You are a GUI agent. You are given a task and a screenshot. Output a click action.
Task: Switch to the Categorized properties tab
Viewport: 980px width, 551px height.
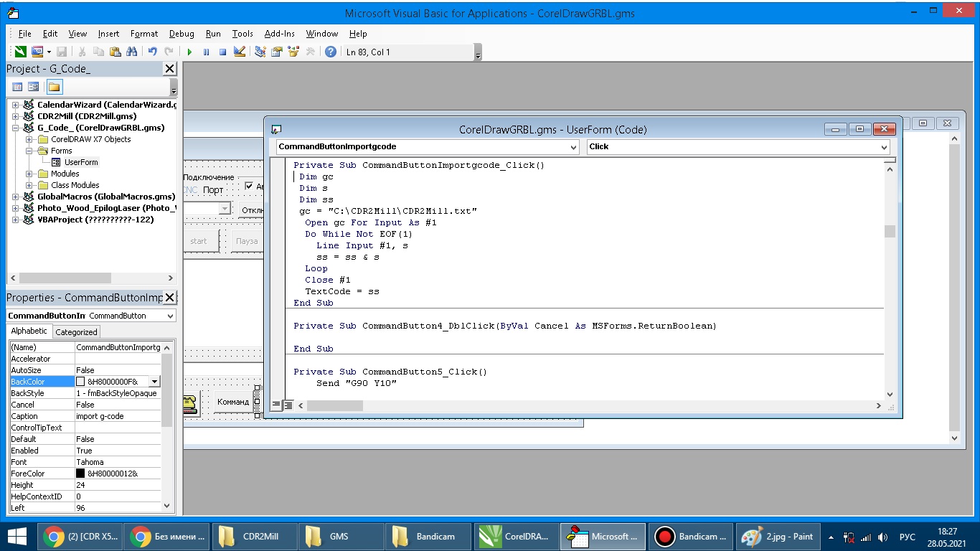76,332
